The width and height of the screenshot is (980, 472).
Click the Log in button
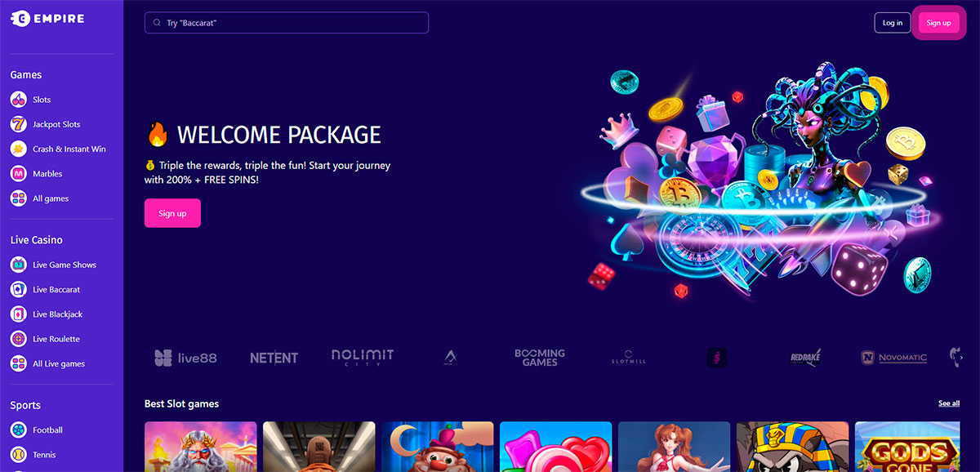click(x=893, y=23)
